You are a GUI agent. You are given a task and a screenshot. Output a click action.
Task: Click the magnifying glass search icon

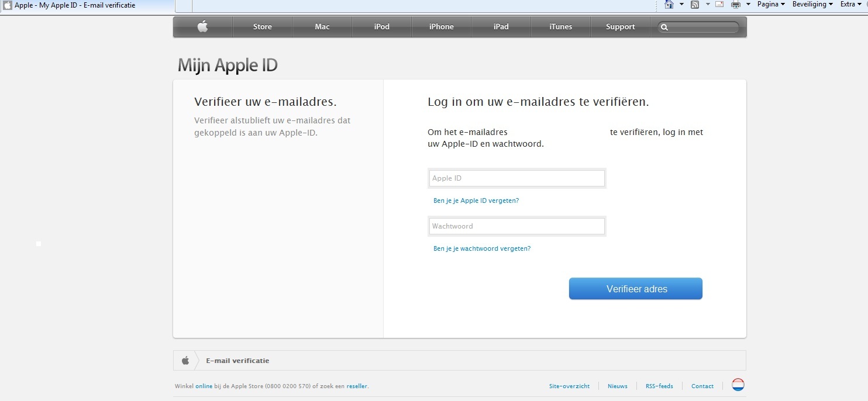tap(664, 27)
